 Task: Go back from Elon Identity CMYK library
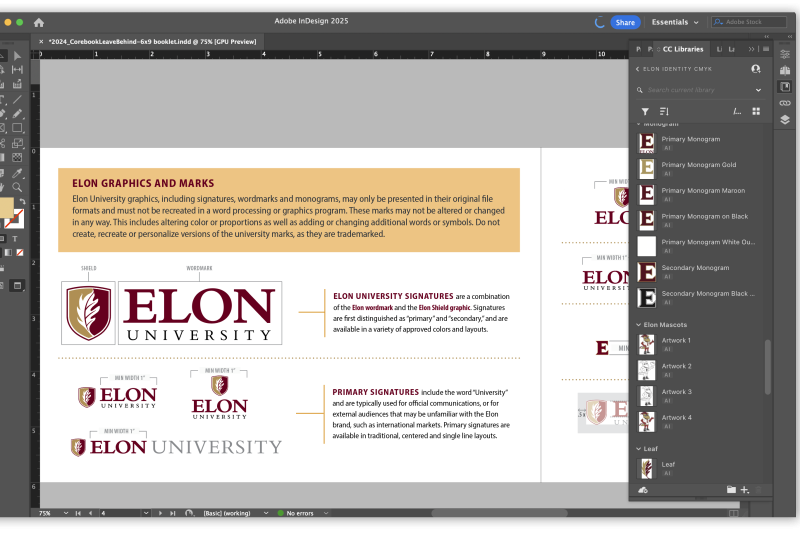click(637, 69)
